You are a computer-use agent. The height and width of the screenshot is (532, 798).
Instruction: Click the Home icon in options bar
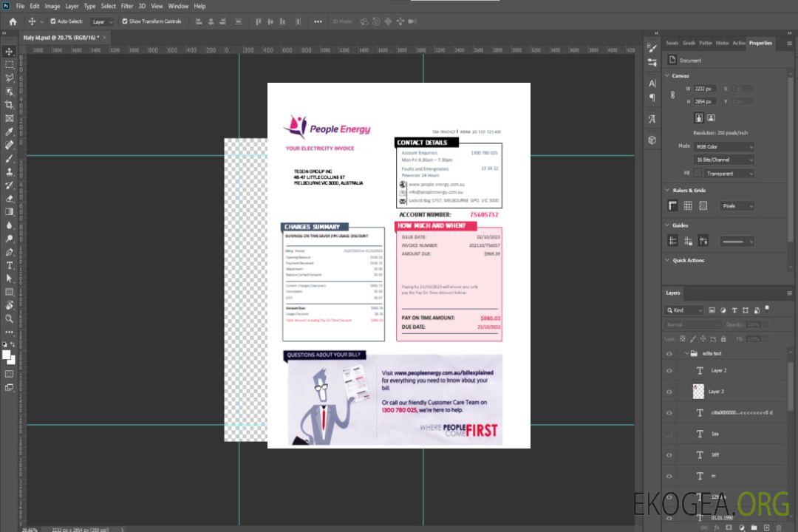click(13, 21)
